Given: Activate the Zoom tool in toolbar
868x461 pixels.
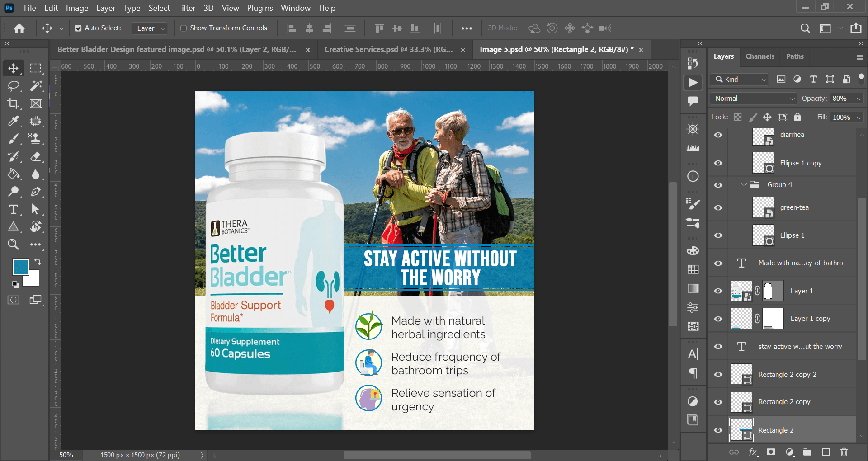Looking at the screenshot, I should (x=14, y=245).
